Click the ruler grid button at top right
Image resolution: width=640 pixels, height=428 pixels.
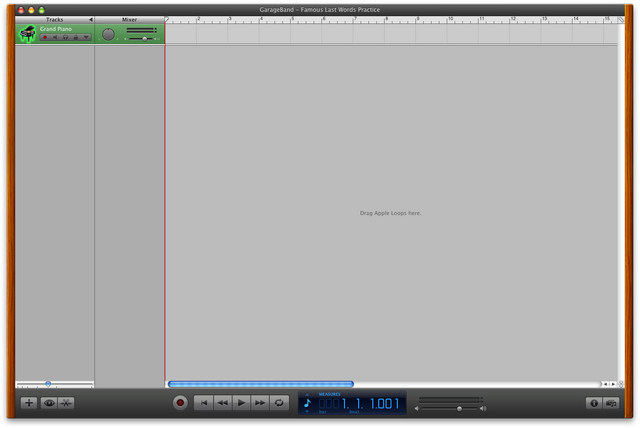tap(621, 20)
